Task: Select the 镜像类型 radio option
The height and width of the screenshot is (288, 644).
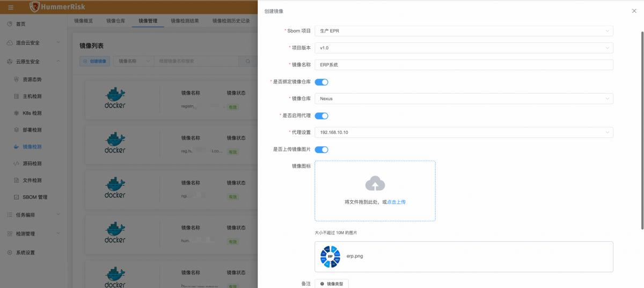Action: pyautogui.click(x=332, y=284)
